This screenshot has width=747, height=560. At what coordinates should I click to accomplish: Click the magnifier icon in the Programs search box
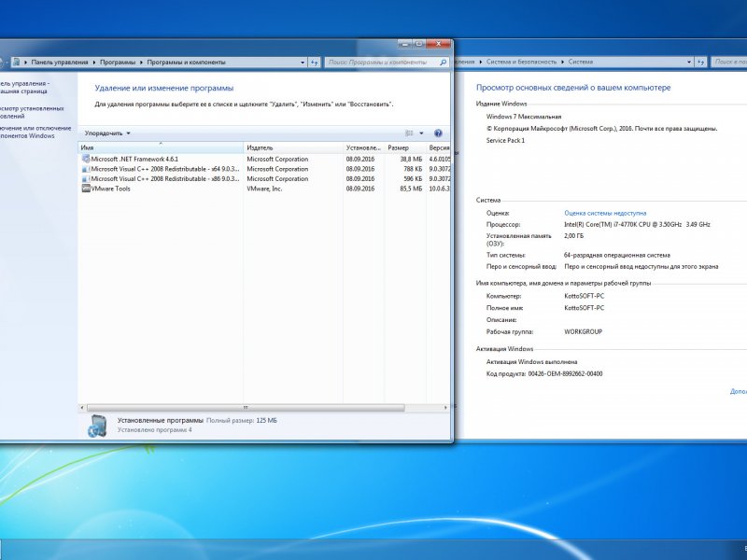tap(443, 63)
